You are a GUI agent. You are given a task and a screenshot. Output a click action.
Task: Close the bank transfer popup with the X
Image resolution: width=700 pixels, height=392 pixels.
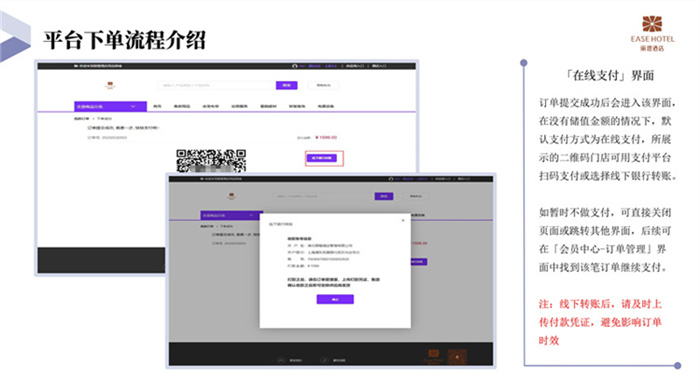point(403,220)
